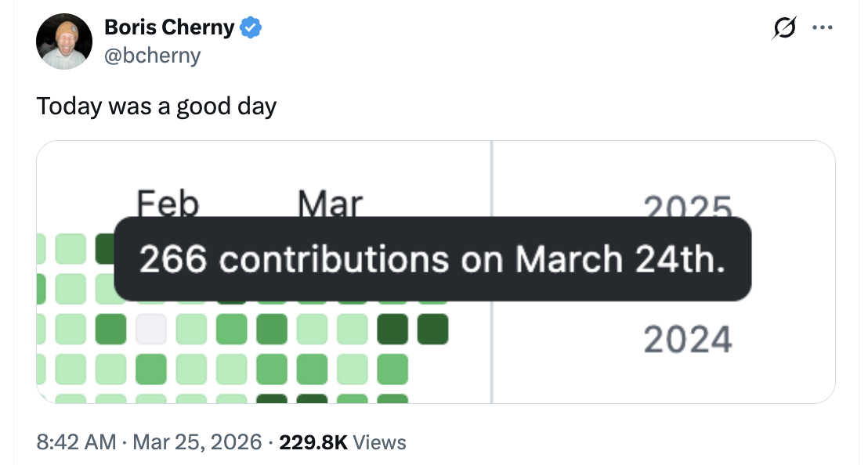Open the more options menu on the tweet

point(823,27)
